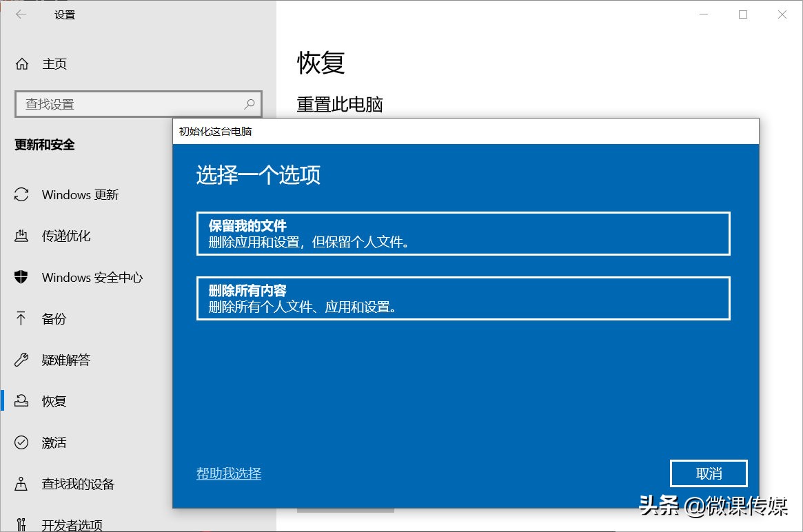803x532 pixels.
Task: Click the 取消 button in dialog
Action: [709, 473]
